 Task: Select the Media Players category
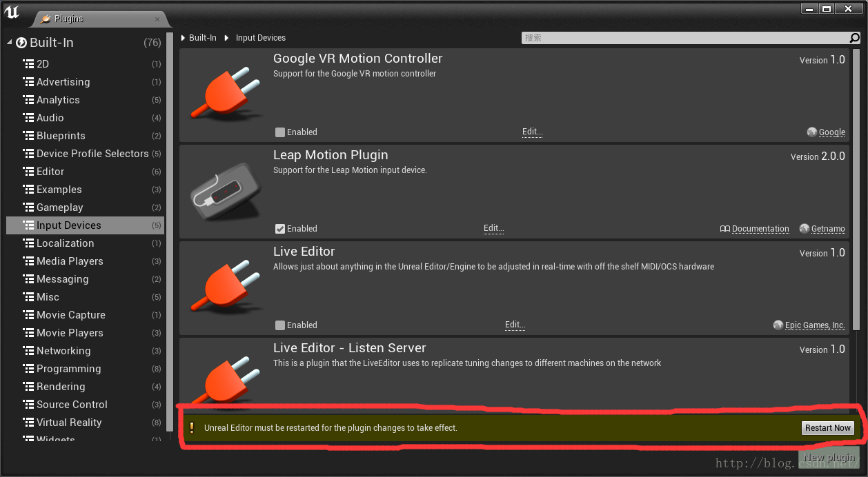[x=86, y=261]
